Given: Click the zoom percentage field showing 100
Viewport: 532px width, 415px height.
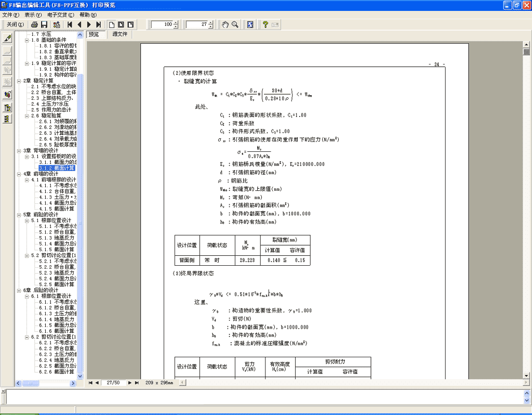Looking at the screenshot, I should [x=162, y=24].
